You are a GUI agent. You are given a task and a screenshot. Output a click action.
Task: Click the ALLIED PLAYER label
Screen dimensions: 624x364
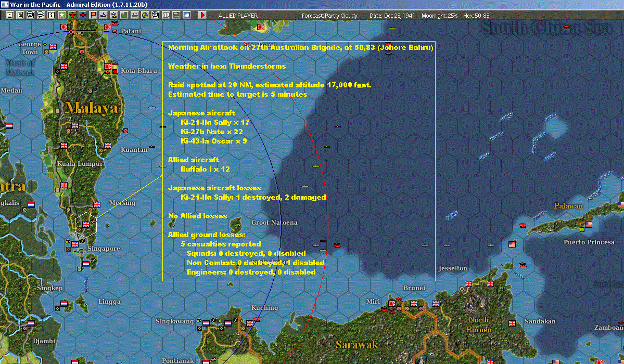[x=238, y=16]
